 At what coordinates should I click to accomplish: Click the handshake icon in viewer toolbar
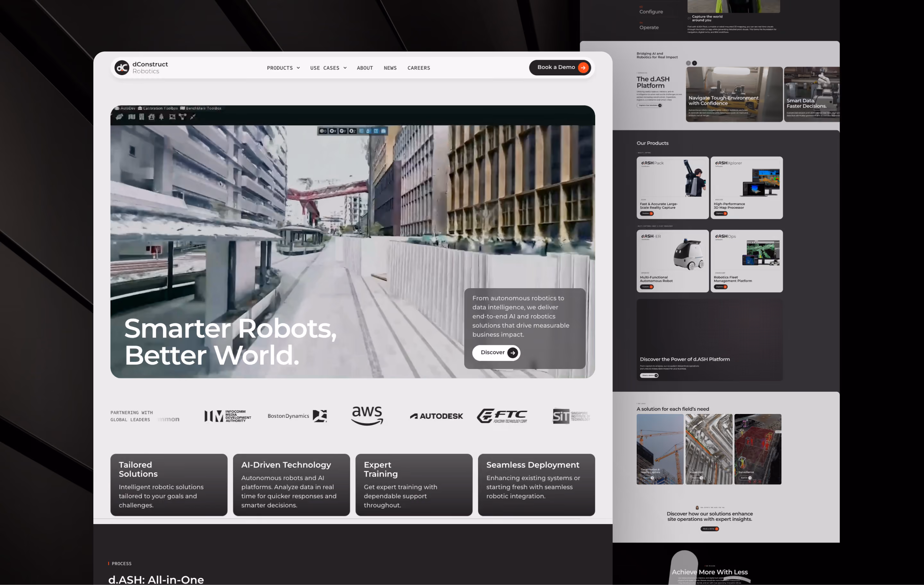[x=120, y=117]
